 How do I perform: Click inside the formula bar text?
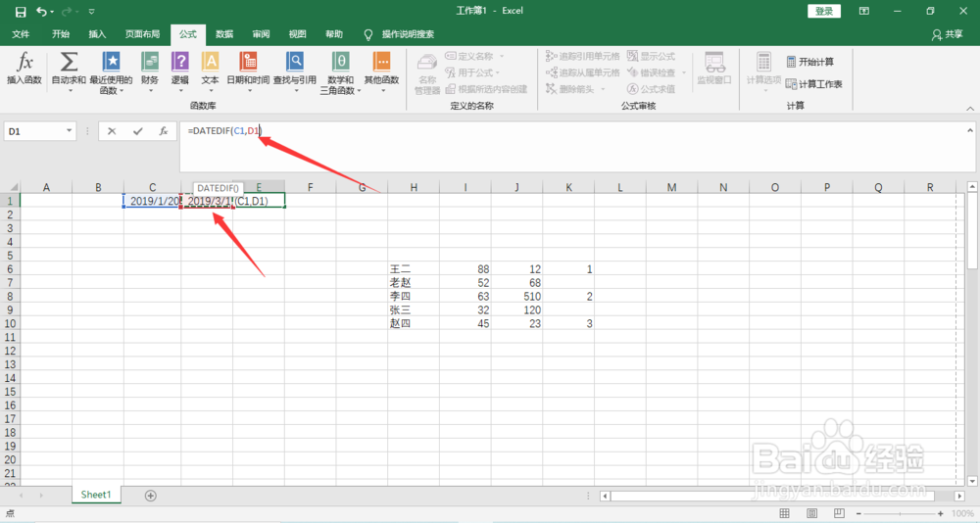click(x=224, y=131)
